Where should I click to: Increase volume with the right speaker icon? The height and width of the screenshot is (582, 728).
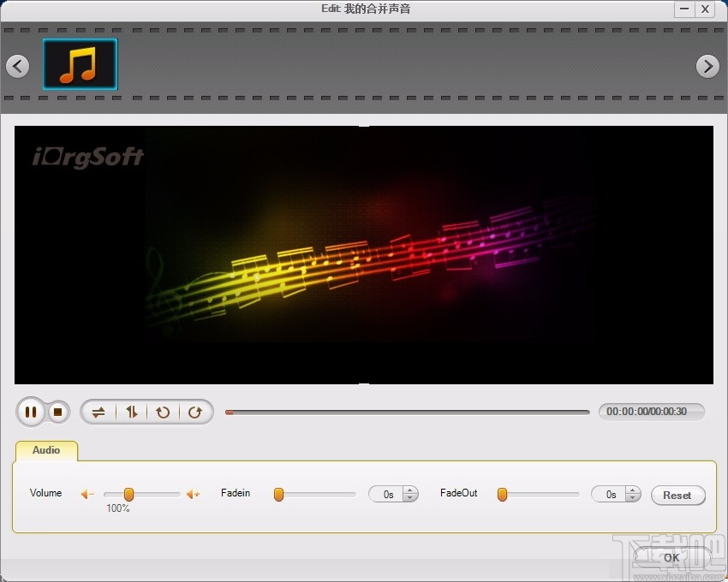pyautogui.click(x=193, y=494)
